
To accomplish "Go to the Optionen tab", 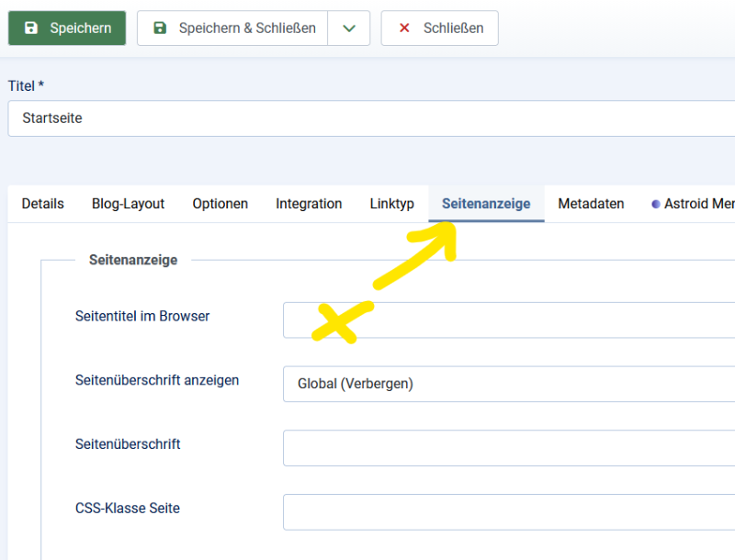I will pos(220,204).
